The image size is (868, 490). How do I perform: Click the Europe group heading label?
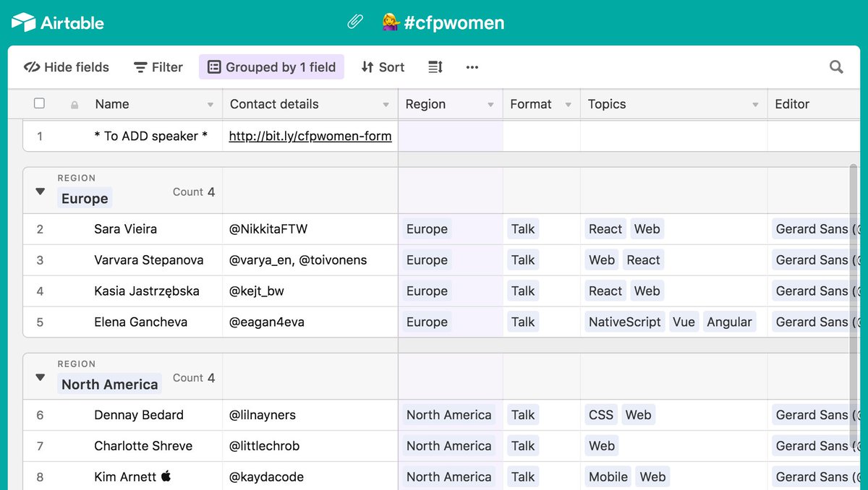coord(85,199)
